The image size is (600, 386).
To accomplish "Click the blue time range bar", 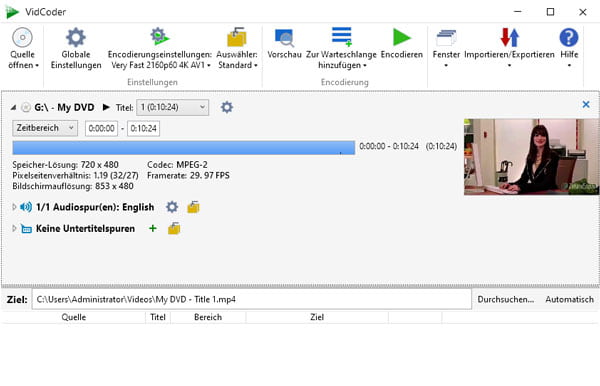I will (x=184, y=148).
